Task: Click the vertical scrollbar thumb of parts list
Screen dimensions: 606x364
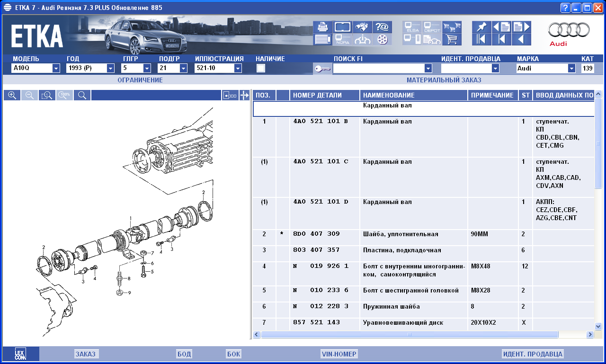Action: click(598, 143)
